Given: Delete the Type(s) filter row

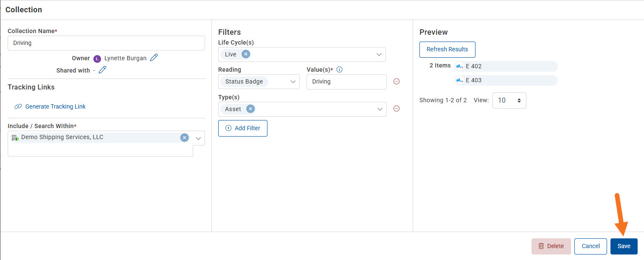Looking at the screenshot, I should 397,109.
